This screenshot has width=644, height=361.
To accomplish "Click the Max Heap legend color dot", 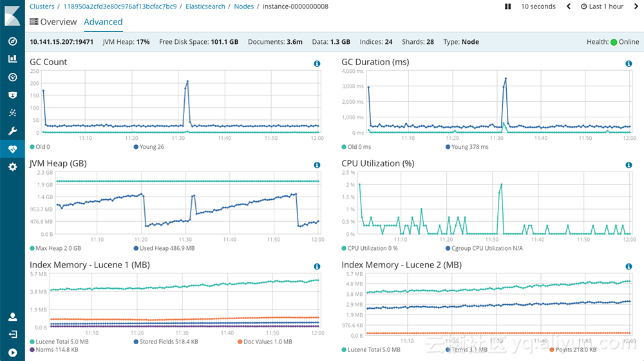I will (x=32, y=248).
